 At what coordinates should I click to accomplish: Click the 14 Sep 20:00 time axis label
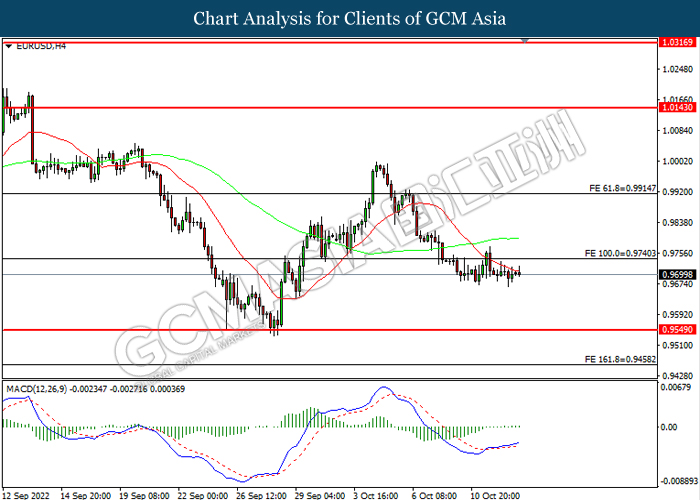(86, 496)
